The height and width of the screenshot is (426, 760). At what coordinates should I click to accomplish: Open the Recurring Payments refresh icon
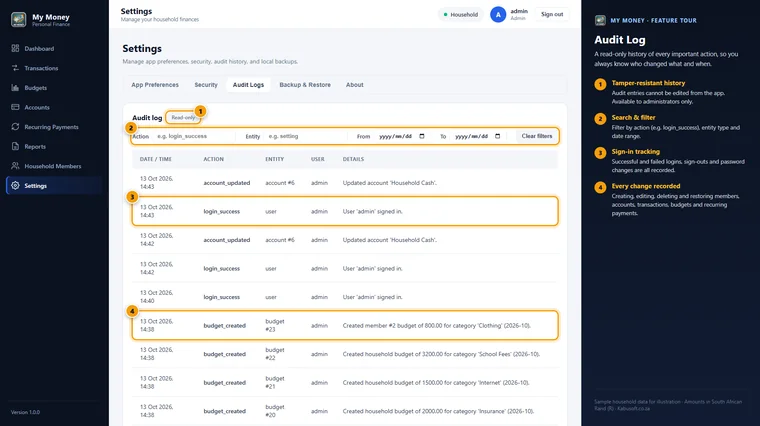[x=15, y=126]
